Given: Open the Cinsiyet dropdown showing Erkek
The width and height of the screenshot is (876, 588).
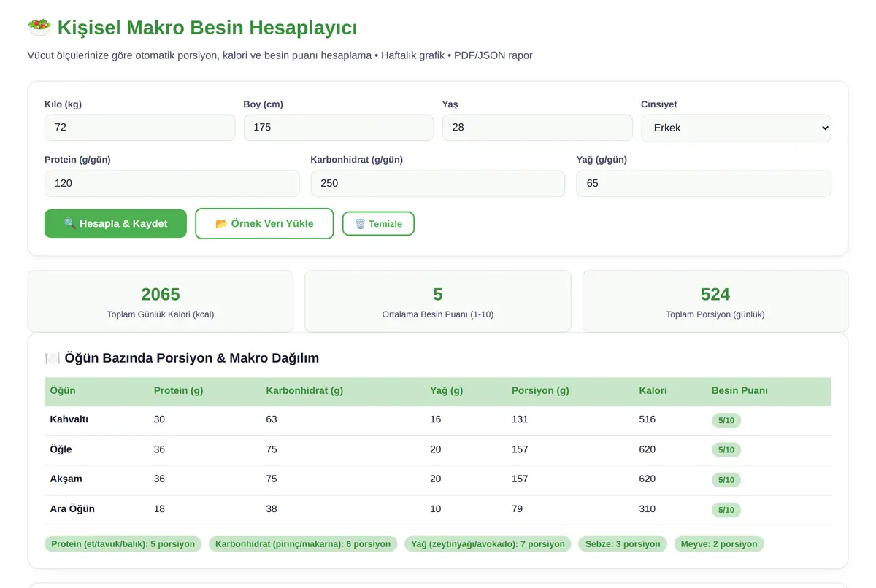Looking at the screenshot, I should point(736,128).
